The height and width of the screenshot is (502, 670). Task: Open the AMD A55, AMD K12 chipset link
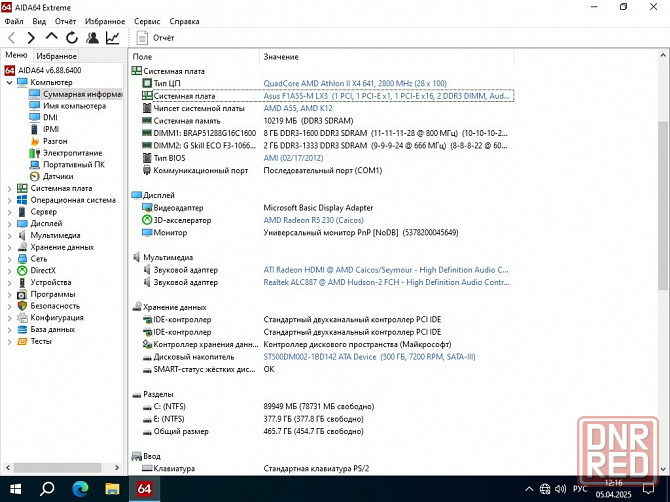[298, 109]
